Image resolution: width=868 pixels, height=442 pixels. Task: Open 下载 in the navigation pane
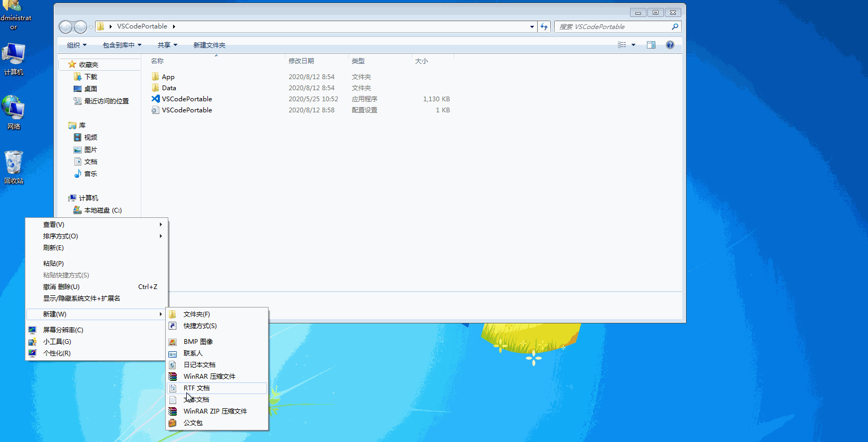[x=91, y=77]
